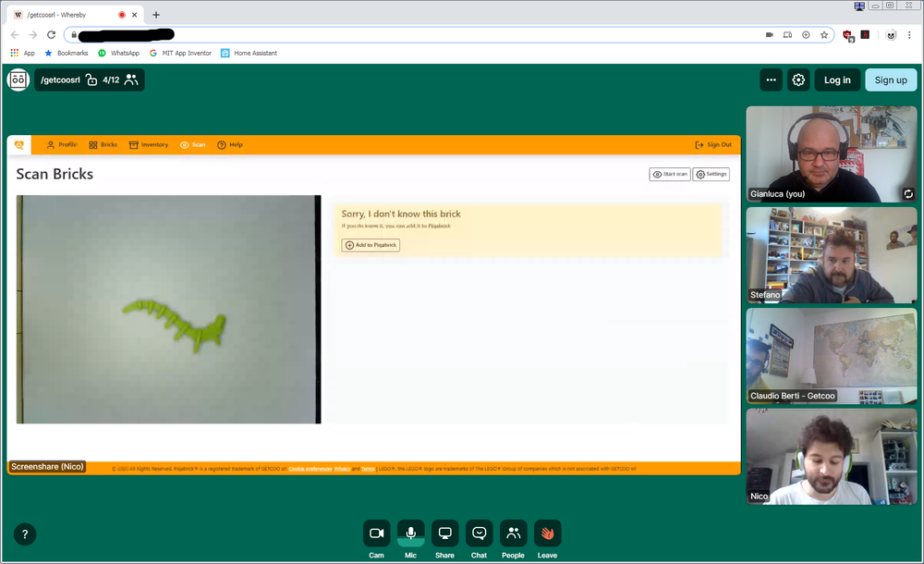Viewport: 924px width, 564px height.
Task: Click Terms footer link
Action: click(x=369, y=469)
